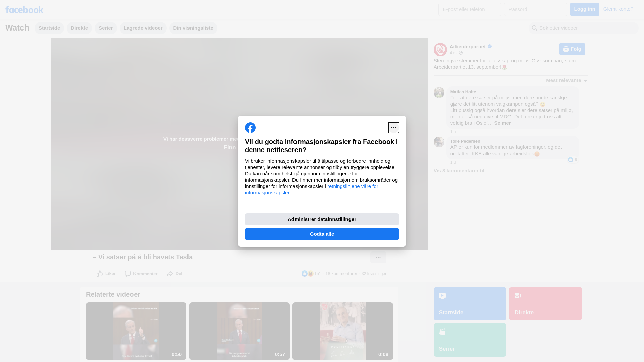Open the three-dot menu in cookie dialog
This screenshot has width=644, height=362.
394,128
